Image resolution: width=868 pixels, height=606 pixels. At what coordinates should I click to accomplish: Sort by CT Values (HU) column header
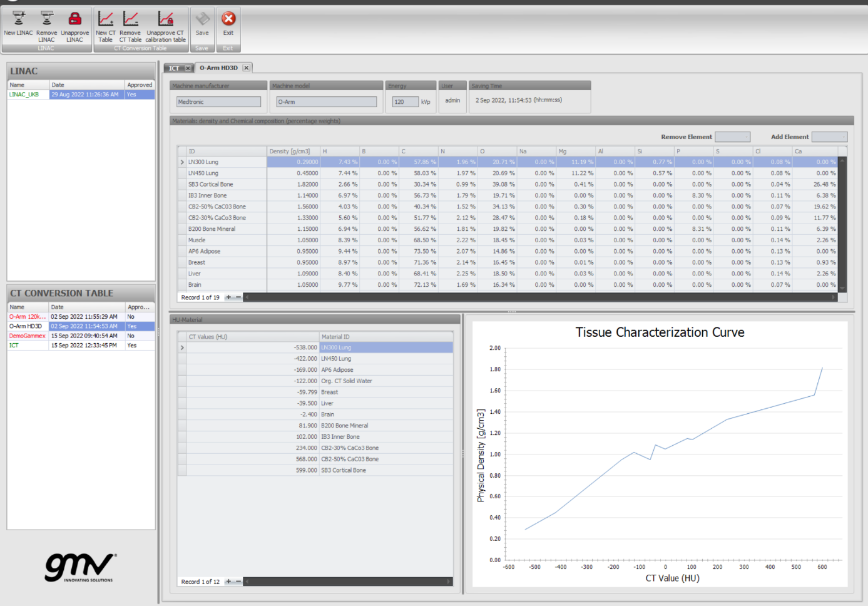[x=253, y=336]
